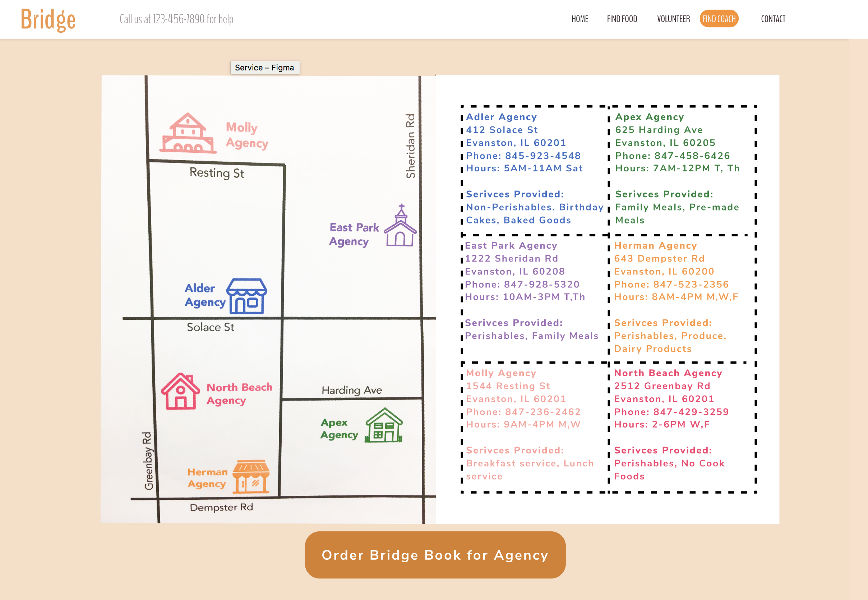This screenshot has height=600, width=868.
Task: Click the Solace St street label
Action: coord(211,327)
